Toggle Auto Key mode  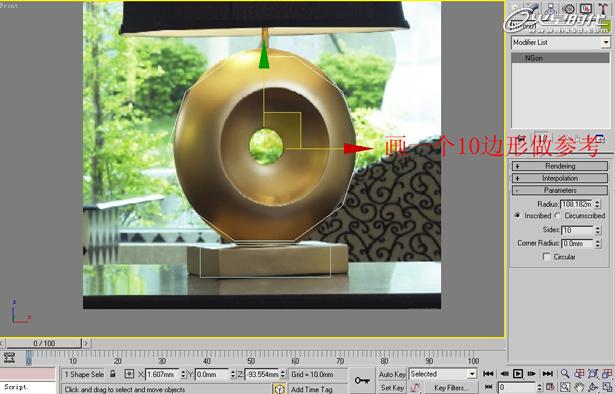pyautogui.click(x=392, y=374)
